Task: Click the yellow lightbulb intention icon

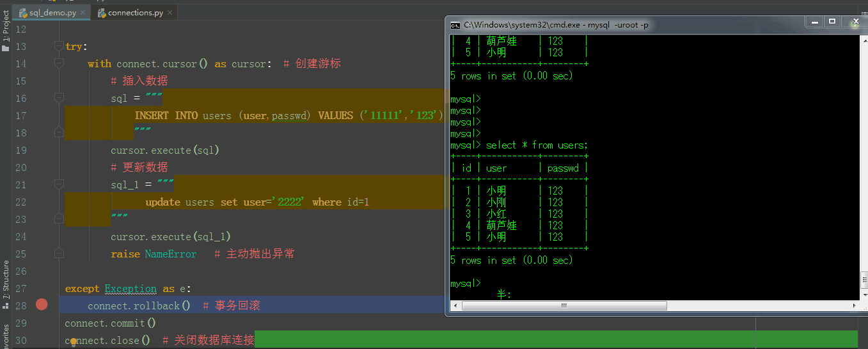Action: click(74, 341)
